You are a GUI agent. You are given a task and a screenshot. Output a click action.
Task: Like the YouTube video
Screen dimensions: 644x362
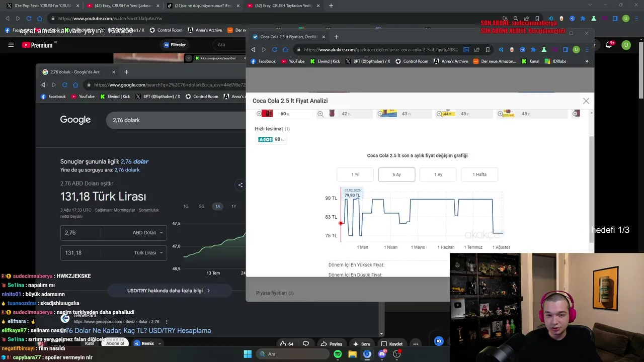(287, 344)
